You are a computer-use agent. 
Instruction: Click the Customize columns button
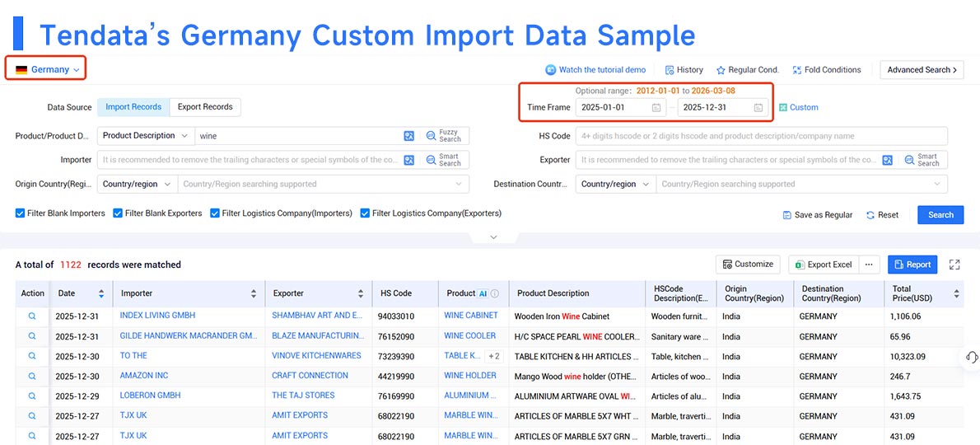click(748, 265)
